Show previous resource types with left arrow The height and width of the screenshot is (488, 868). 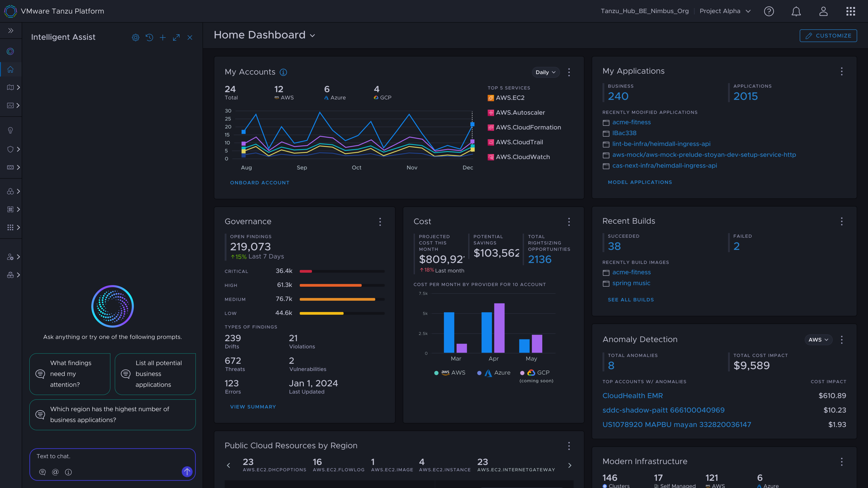coord(228,465)
